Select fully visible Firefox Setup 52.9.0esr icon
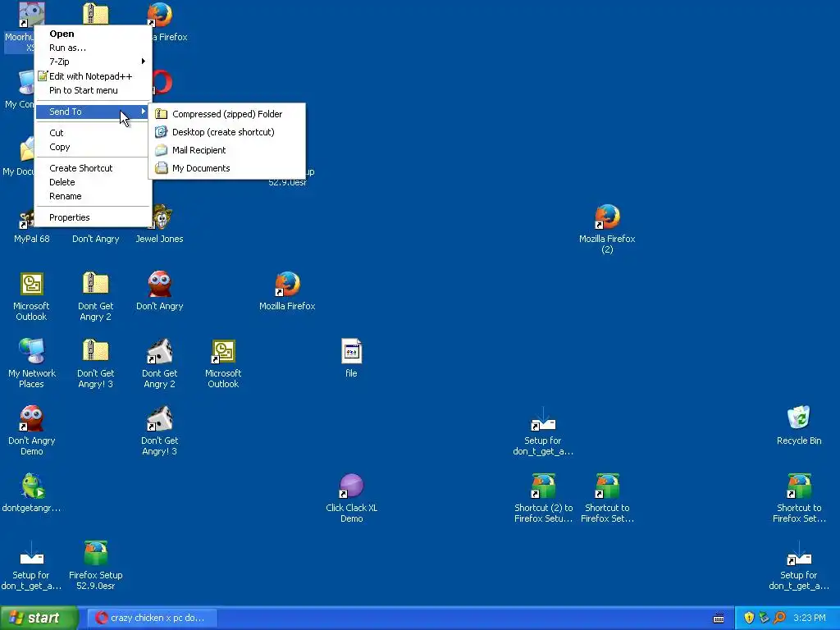The height and width of the screenshot is (630, 840). point(95,554)
